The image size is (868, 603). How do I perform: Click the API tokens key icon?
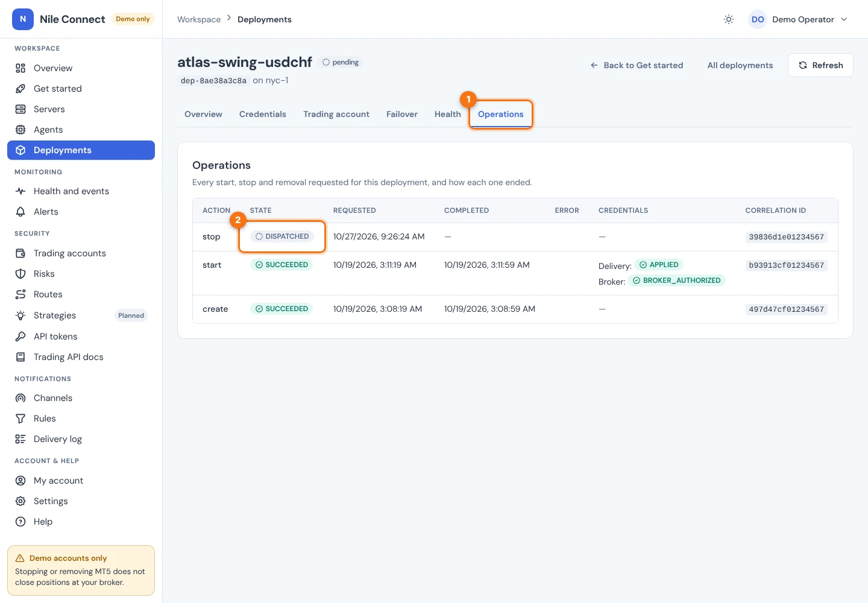point(20,336)
